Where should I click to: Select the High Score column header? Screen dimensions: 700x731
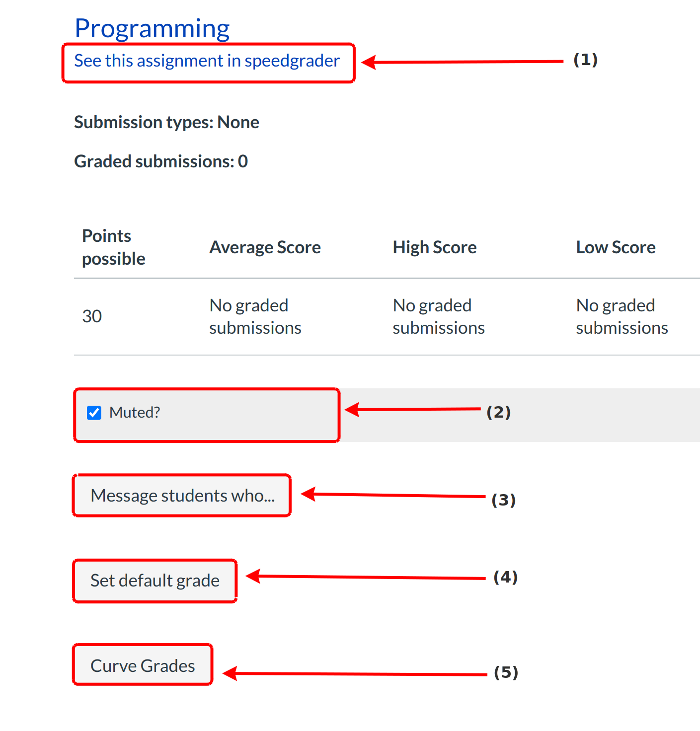[435, 247]
